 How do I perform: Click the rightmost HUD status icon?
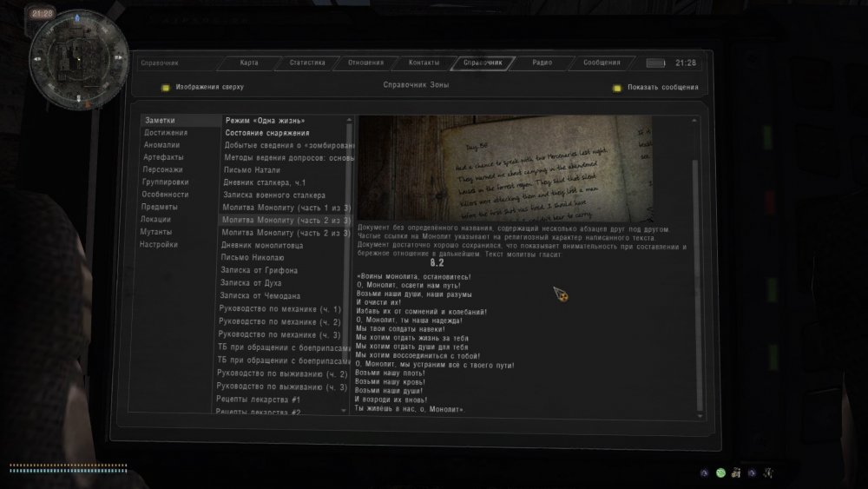click(769, 472)
